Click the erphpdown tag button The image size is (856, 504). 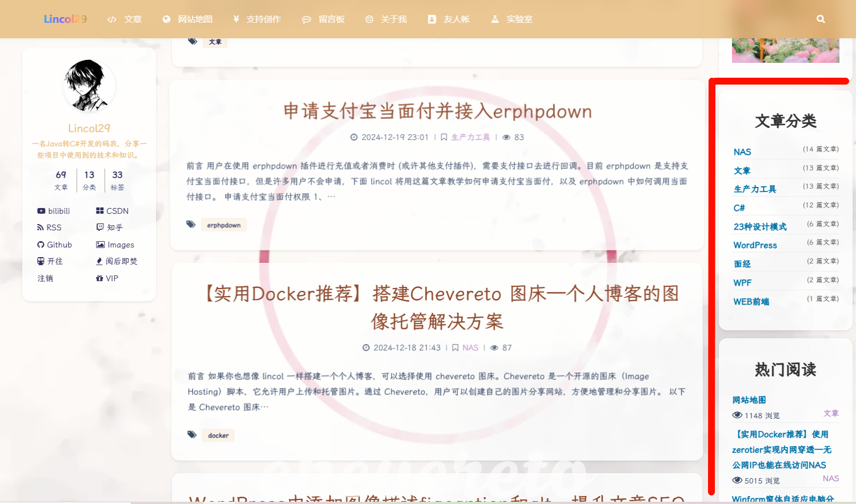[x=223, y=225]
